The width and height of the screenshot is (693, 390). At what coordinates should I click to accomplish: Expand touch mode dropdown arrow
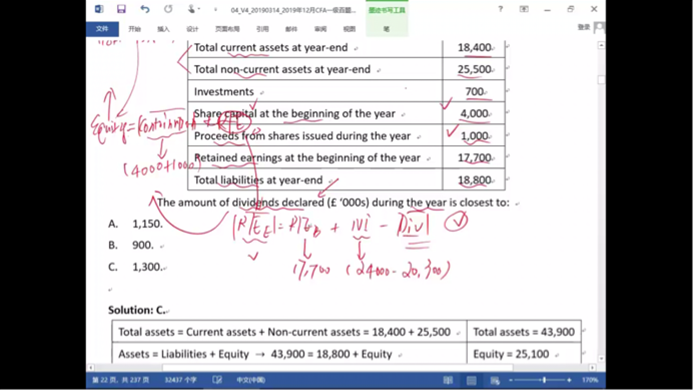[x=199, y=9]
